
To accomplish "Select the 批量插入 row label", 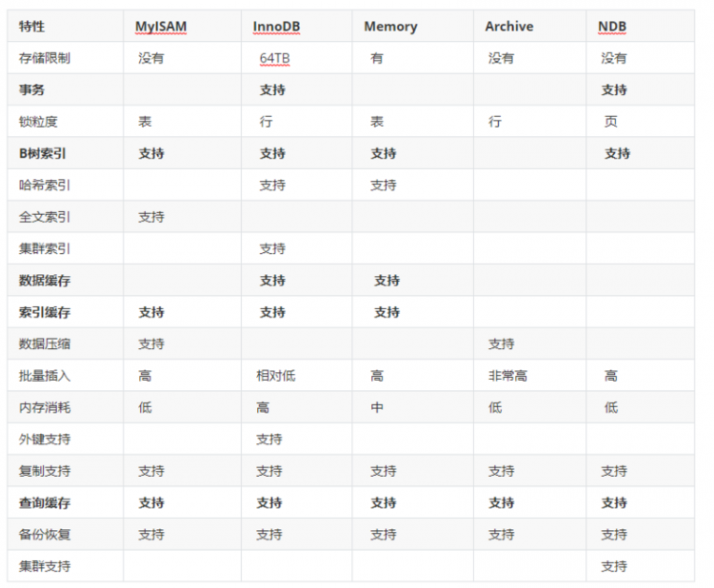I will pyautogui.click(x=44, y=376).
